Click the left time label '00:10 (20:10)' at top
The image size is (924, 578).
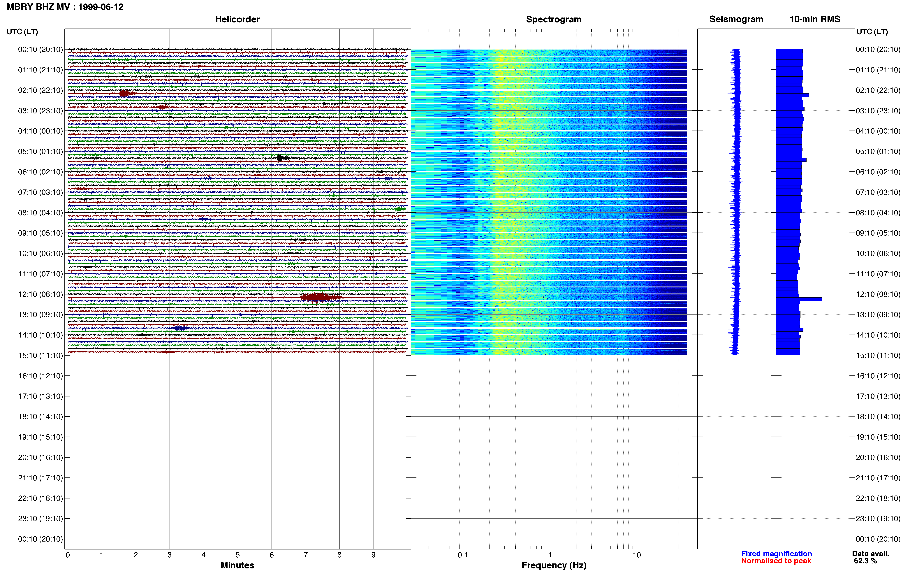click(40, 49)
